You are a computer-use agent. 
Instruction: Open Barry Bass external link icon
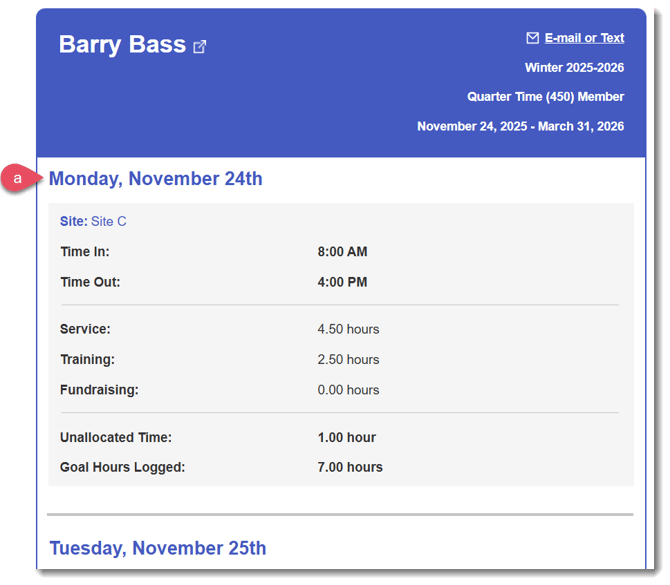point(200,46)
